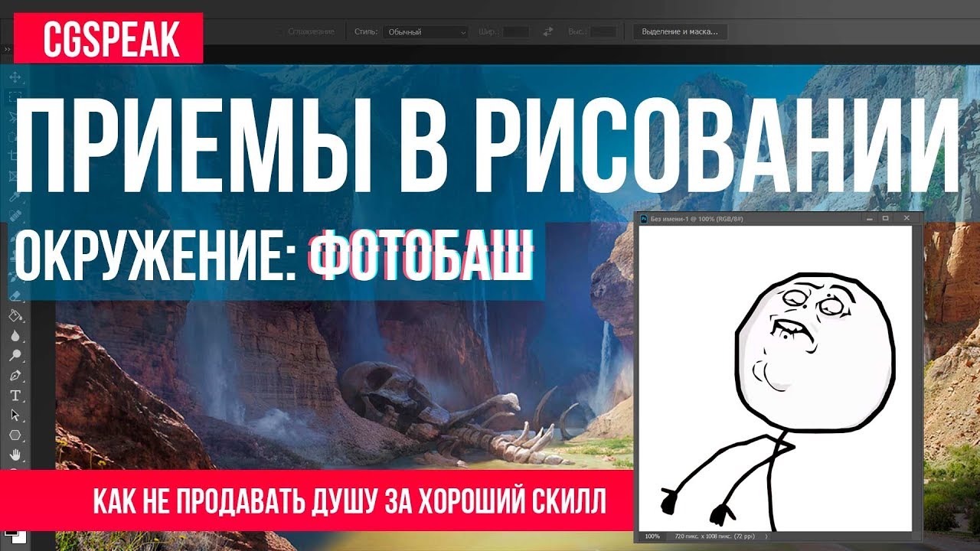Minimize the Без имени-1 document window
The image size is (980, 551).
pyautogui.click(x=869, y=219)
